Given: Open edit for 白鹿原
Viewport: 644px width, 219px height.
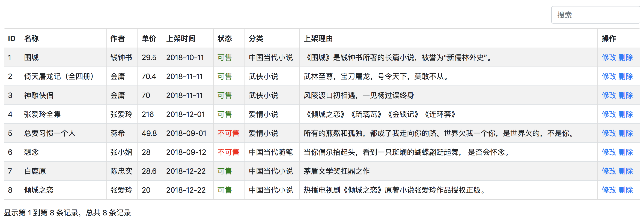Looking at the screenshot, I should pos(608,171).
